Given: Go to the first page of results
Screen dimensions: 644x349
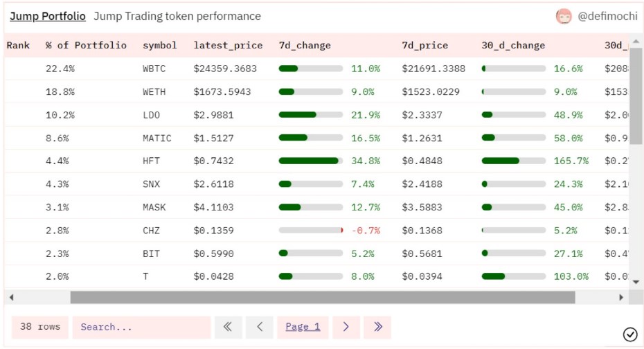Looking at the screenshot, I should (x=228, y=327).
